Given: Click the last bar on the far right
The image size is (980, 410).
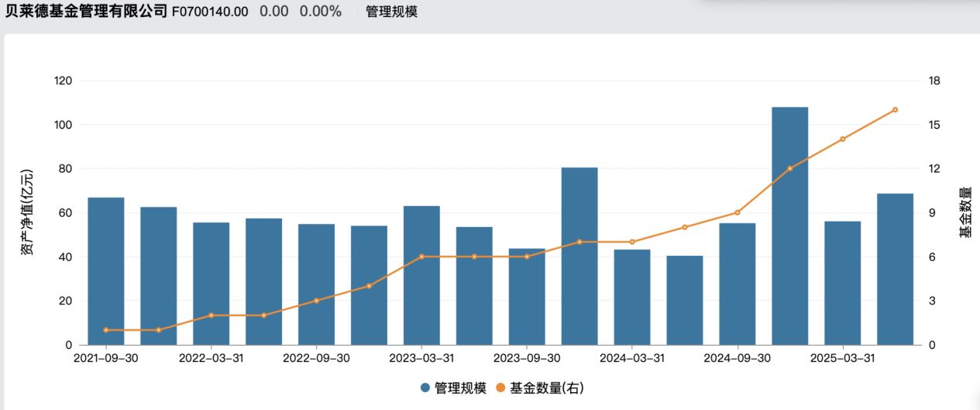Looking at the screenshot, I should 895,269.
